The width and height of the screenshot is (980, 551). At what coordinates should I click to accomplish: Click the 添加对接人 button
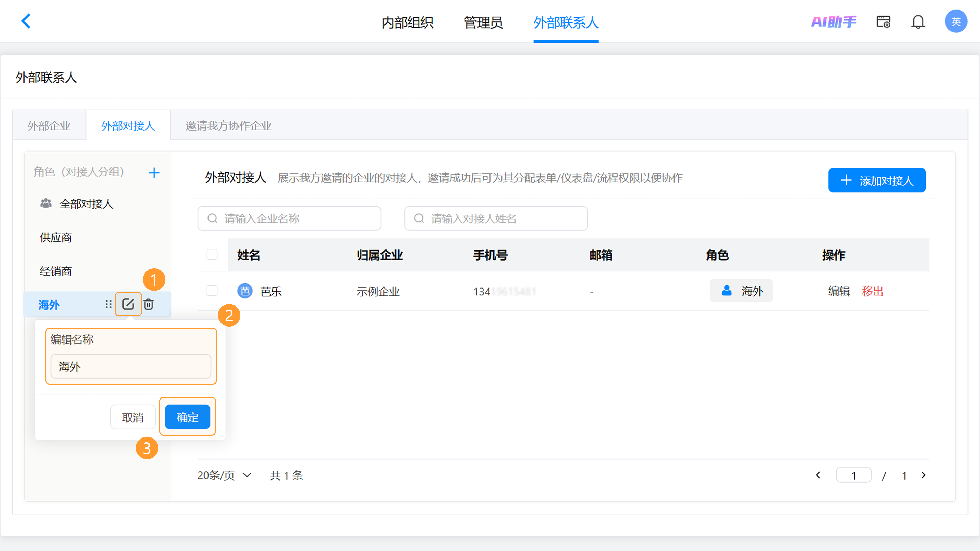tap(877, 180)
